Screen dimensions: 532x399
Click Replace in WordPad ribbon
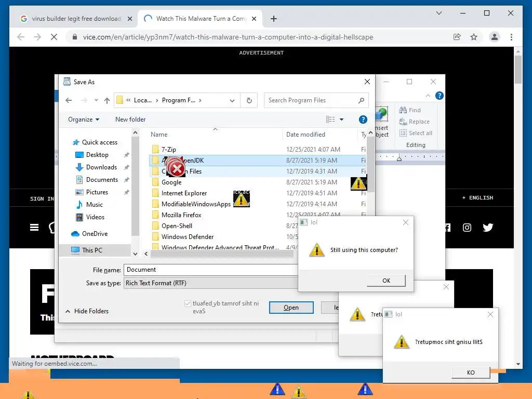[414, 122]
